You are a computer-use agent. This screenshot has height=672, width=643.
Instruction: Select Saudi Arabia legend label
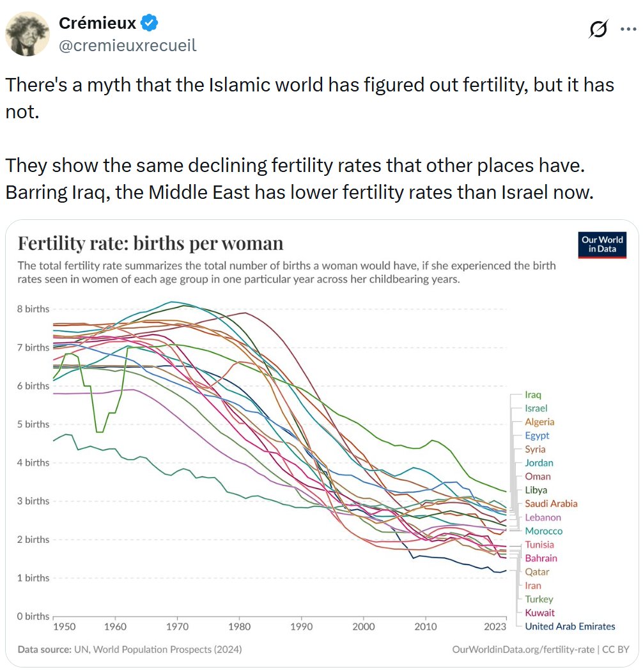[551, 504]
